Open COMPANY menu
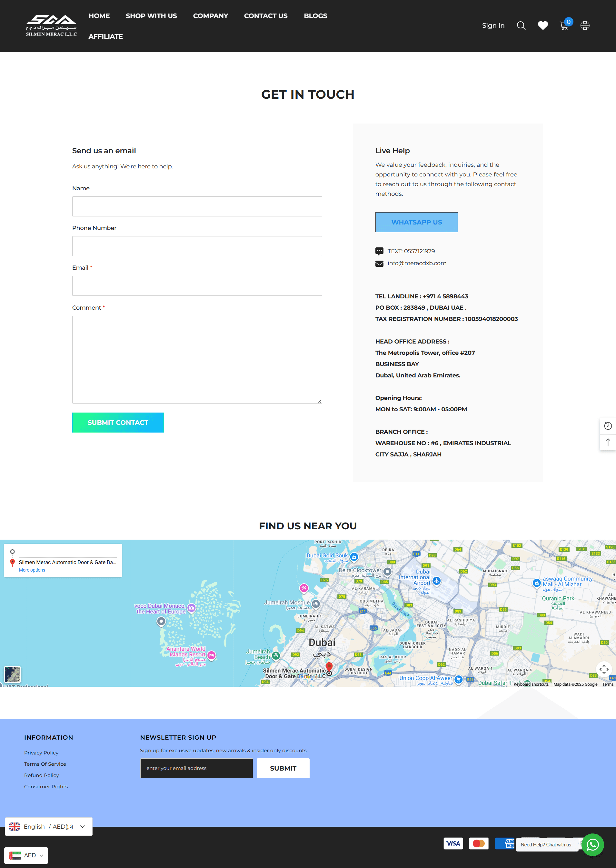 [x=211, y=16]
